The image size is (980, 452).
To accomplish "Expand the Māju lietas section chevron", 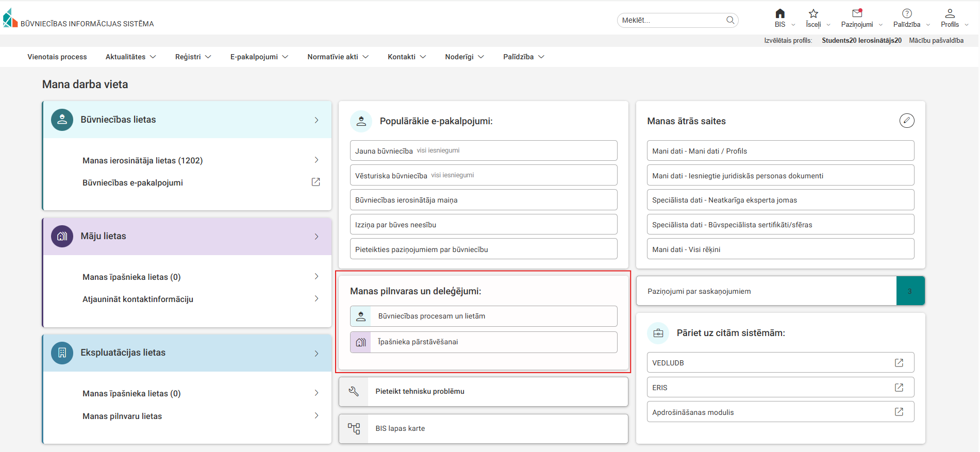I will [x=316, y=237].
